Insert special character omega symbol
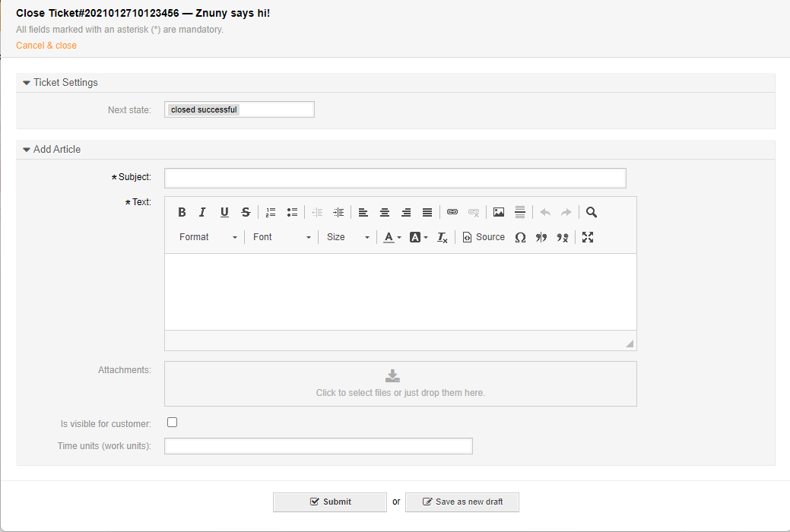Viewport: 790px width, 532px height. (520, 237)
